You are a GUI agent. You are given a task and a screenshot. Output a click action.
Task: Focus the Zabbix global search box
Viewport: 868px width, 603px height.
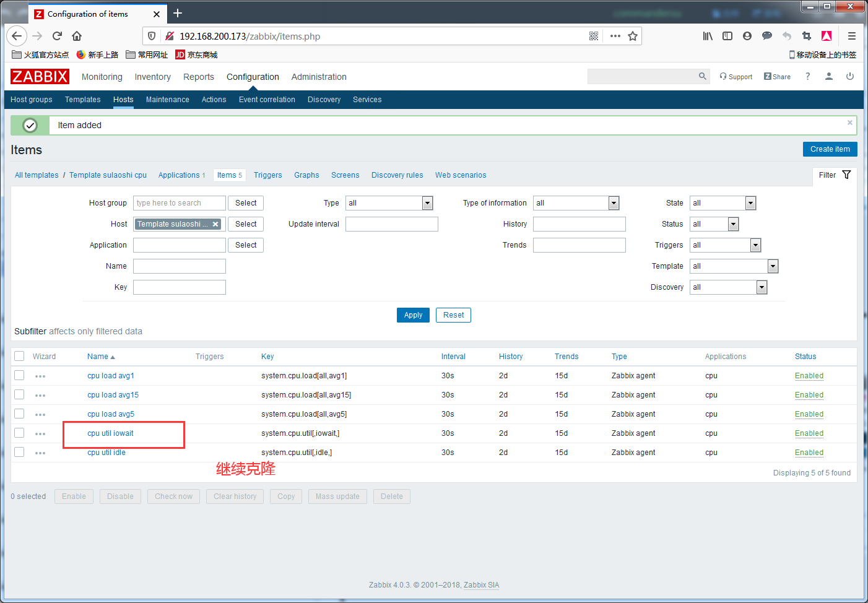[643, 76]
